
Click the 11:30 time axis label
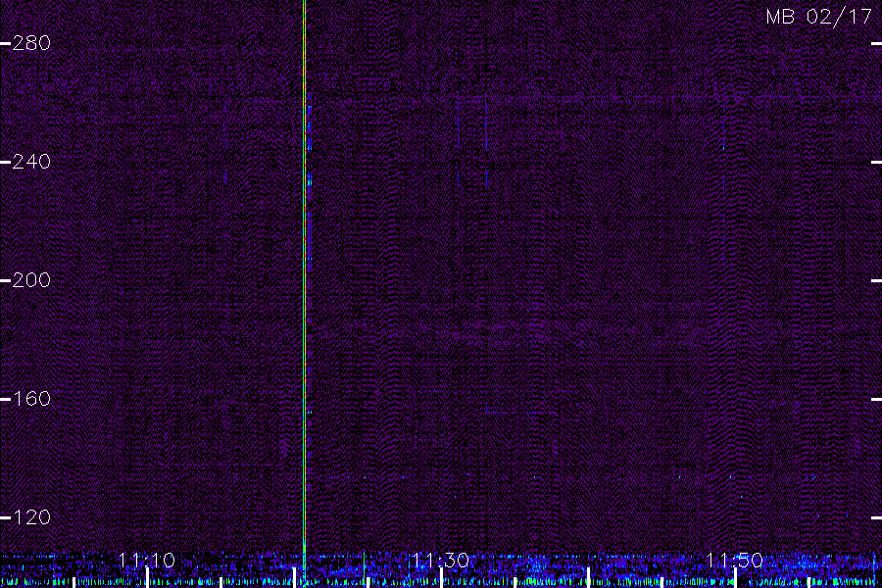pyautogui.click(x=440, y=561)
